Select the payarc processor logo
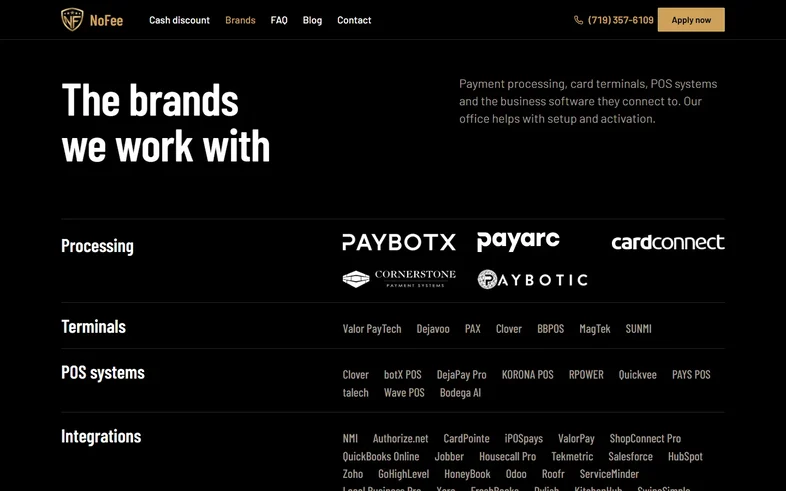Viewport: 786px width, 491px height. coord(518,241)
